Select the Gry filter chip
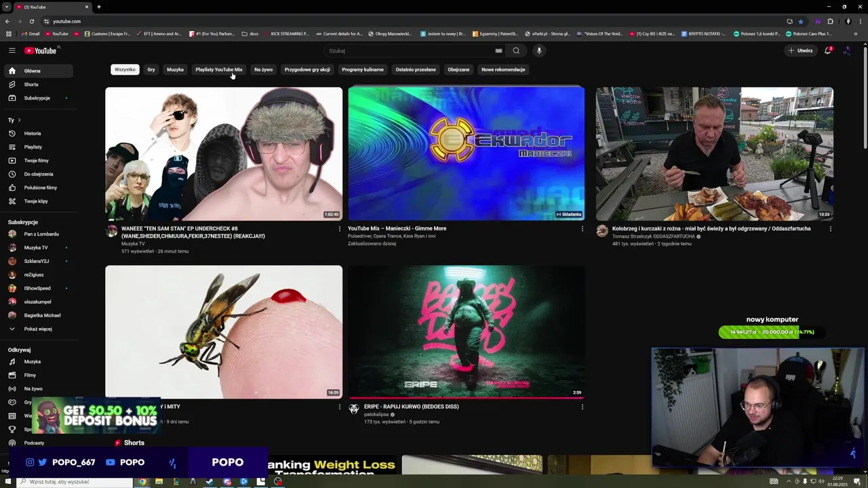The height and width of the screenshot is (488, 868). pos(151,69)
